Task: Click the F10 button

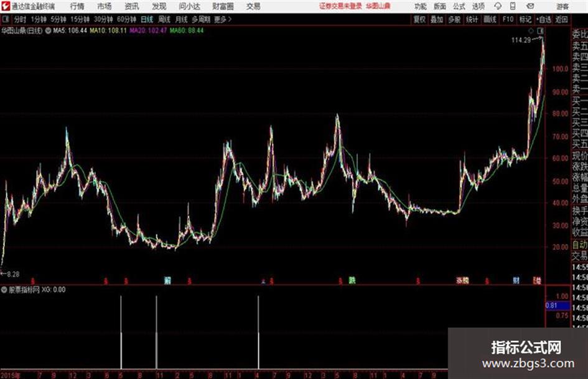Action: click(x=508, y=19)
